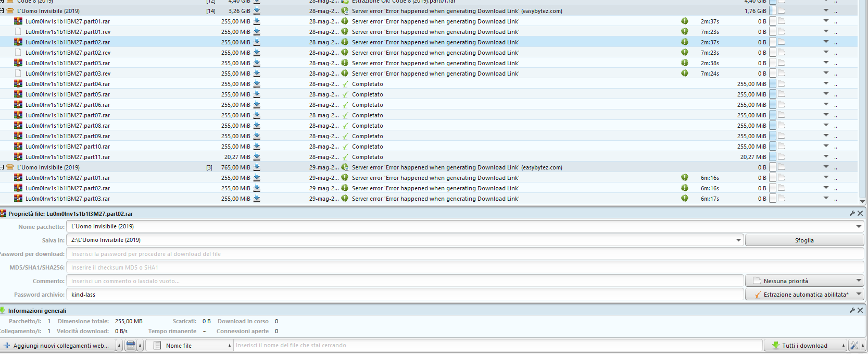868x354 pixels.
Task: Click the file name search box at the bottom
Action: pyautogui.click(x=498, y=345)
